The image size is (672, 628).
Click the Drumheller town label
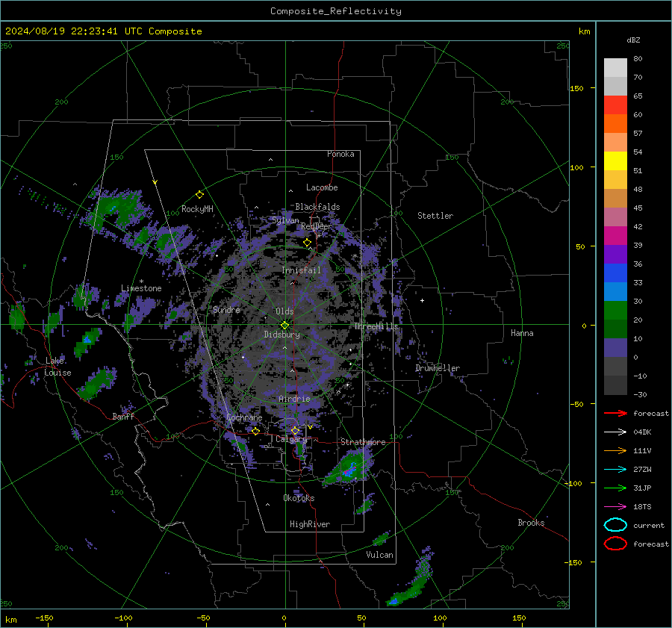tap(438, 368)
